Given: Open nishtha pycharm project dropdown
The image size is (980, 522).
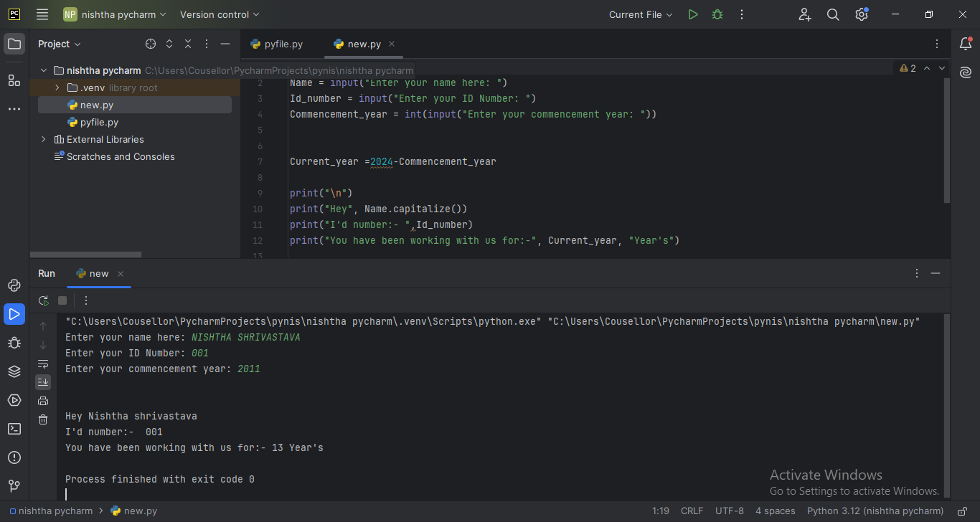Looking at the screenshot, I should [x=115, y=14].
